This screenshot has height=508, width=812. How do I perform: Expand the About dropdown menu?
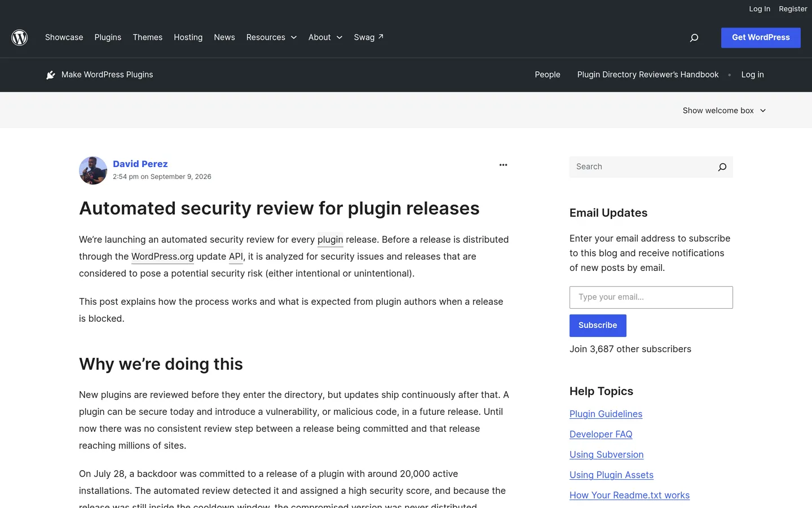pos(325,37)
